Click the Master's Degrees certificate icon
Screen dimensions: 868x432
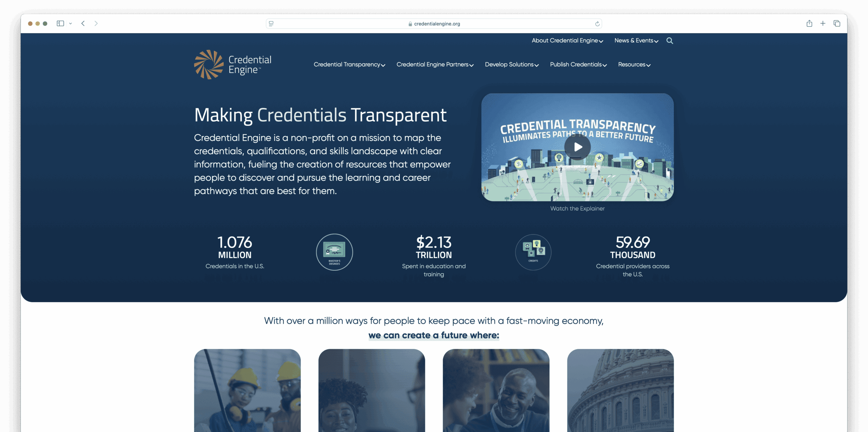334,252
